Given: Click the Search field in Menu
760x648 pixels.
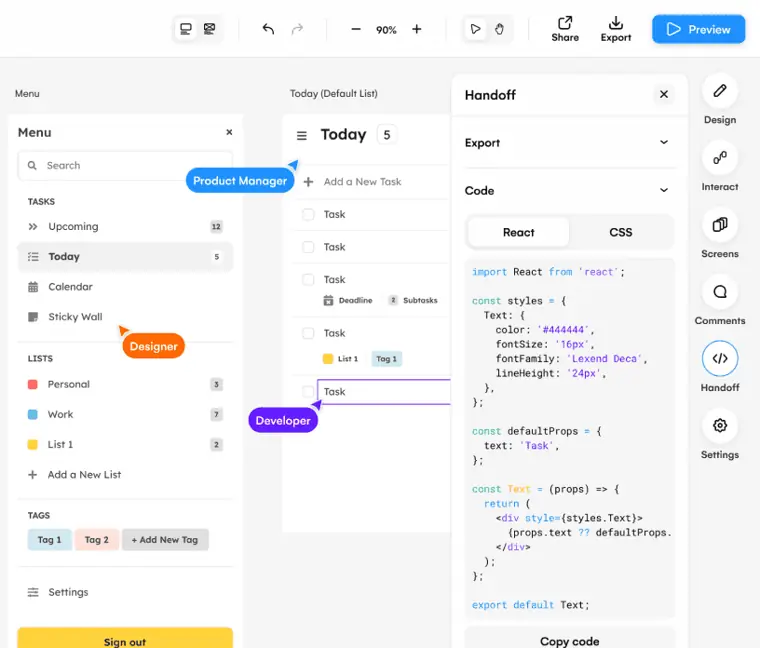Looking at the screenshot, I should pos(125,165).
